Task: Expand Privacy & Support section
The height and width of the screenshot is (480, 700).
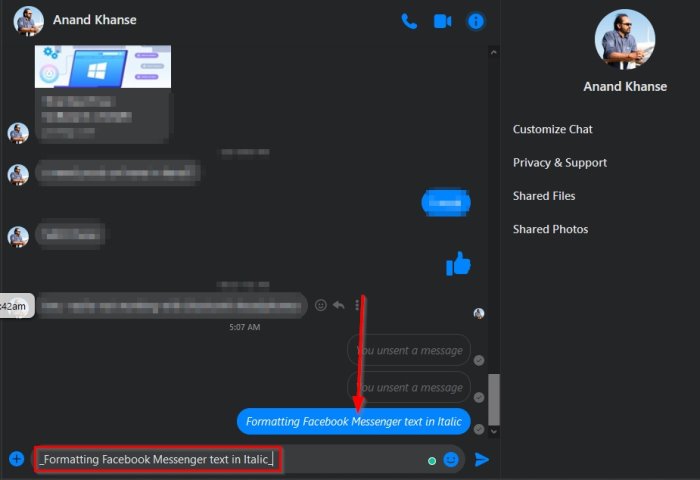Action: (x=559, y=163)
